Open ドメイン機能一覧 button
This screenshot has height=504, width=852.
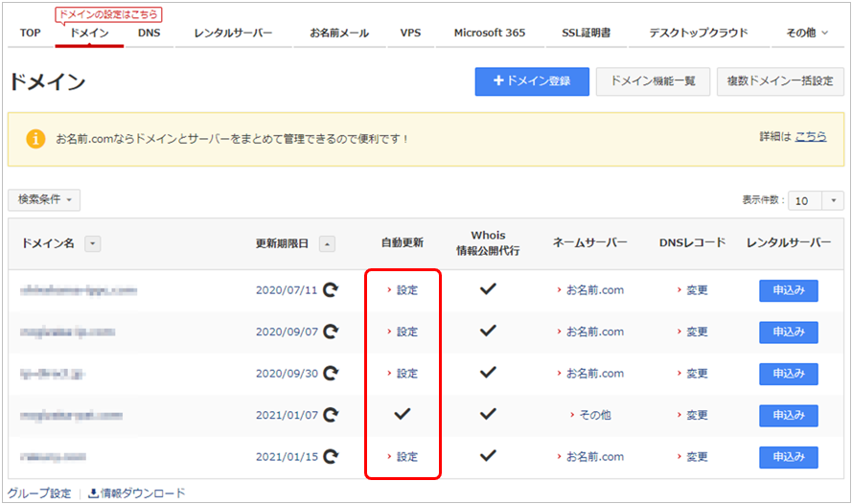click(653, 81)
